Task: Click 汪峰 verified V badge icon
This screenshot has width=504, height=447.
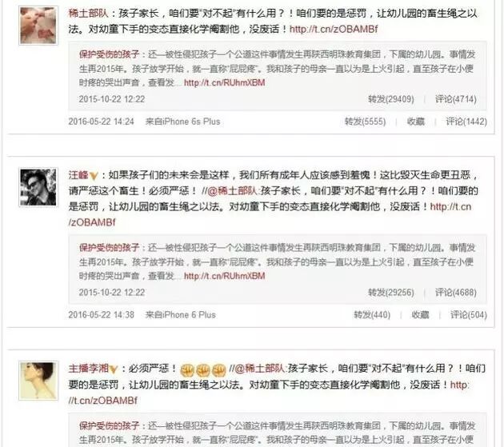Action: [94, 175]
